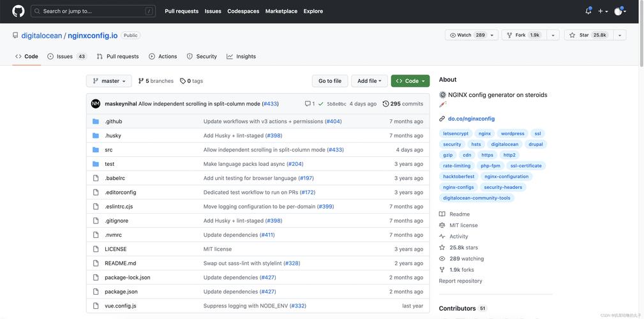Click the maskeynihal author avatar

(96, 104)
